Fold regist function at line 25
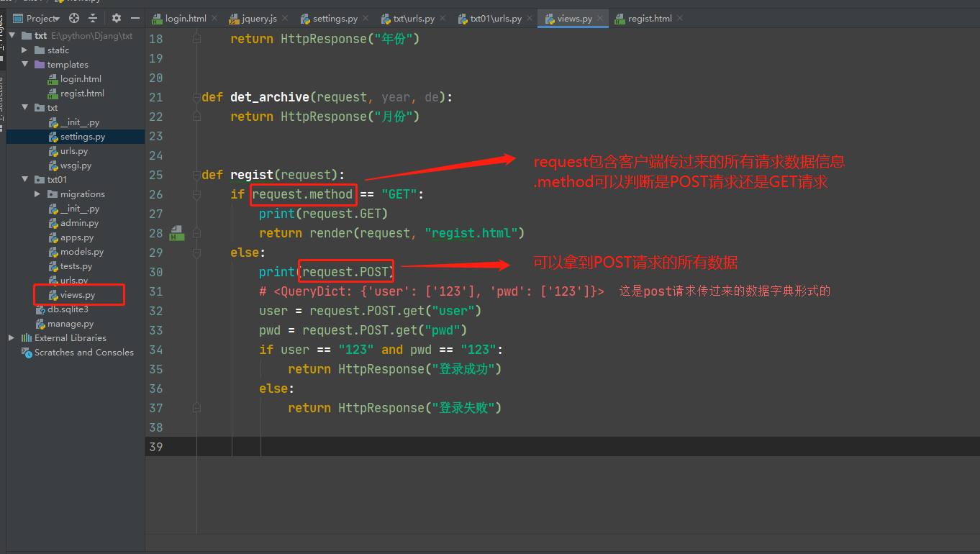980x554 pixels. [x=196, y=175]
